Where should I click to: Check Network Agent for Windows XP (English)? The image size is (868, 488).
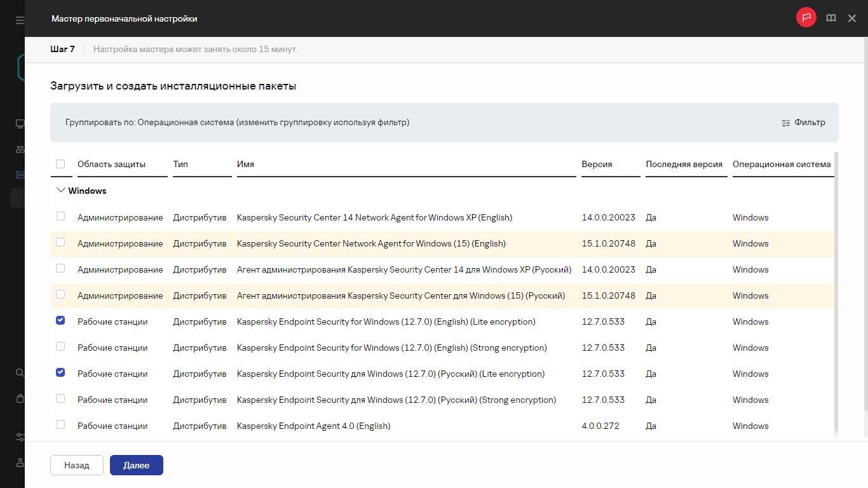point(60,217)
